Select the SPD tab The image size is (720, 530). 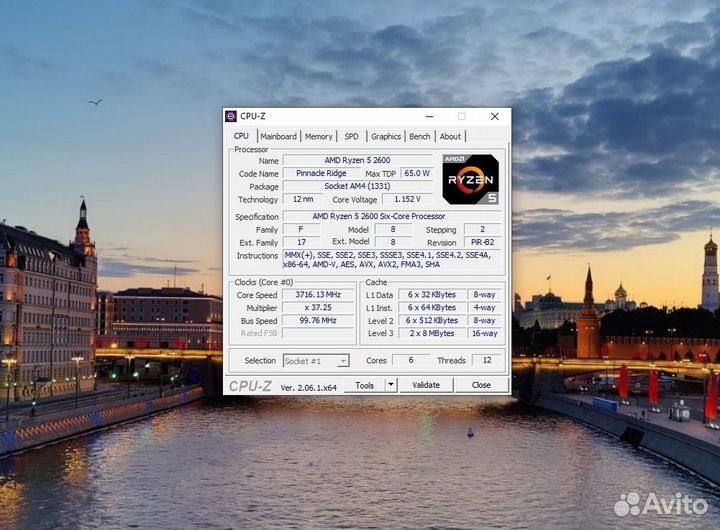tap(351, 136)
